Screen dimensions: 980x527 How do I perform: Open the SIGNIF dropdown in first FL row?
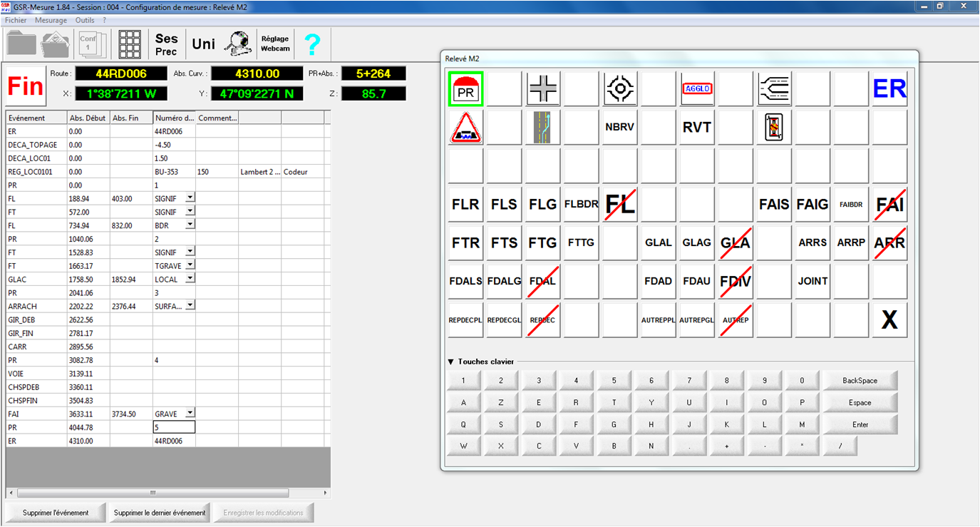pyautogui.click(x=190, y=198)
